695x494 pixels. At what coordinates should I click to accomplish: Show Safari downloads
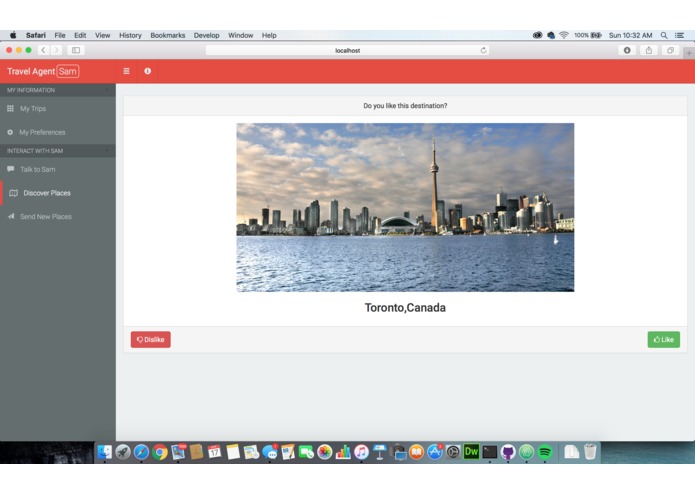point(627,50)
